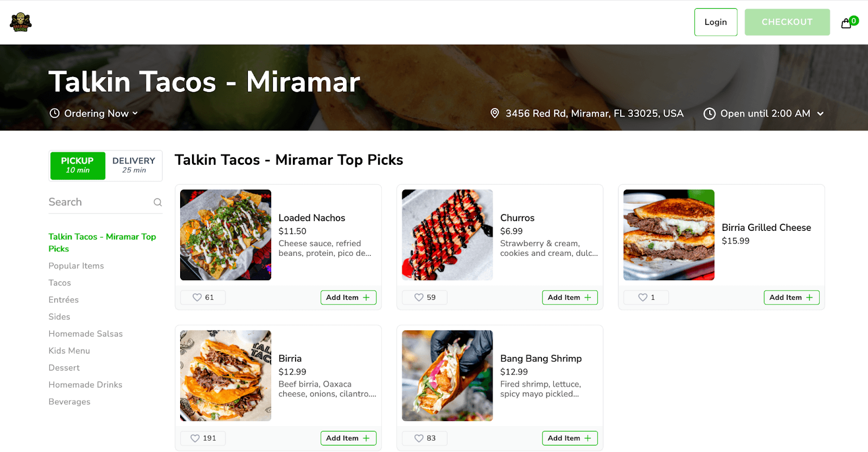The width and height of the screenshot is (868, 452).
Task: Click the menu Search input field
Action: [x=98, y=202]
